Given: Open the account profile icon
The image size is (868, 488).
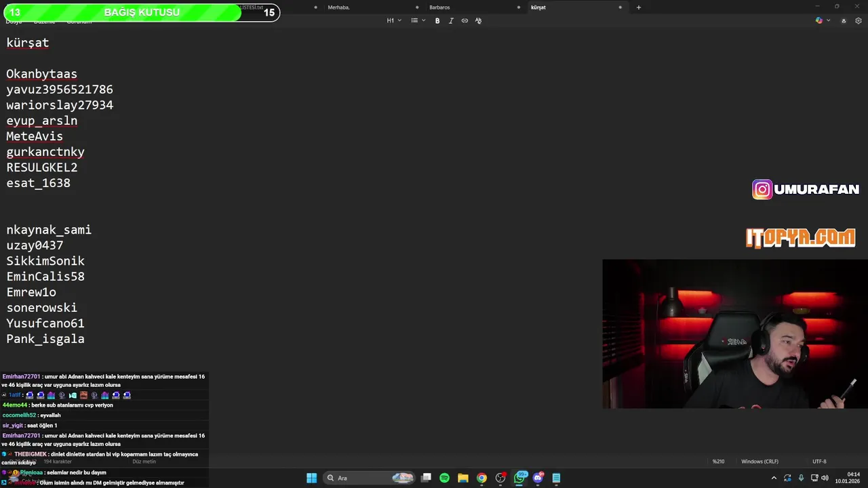Looking at the screenshot, I should click(x=844, y=21).
